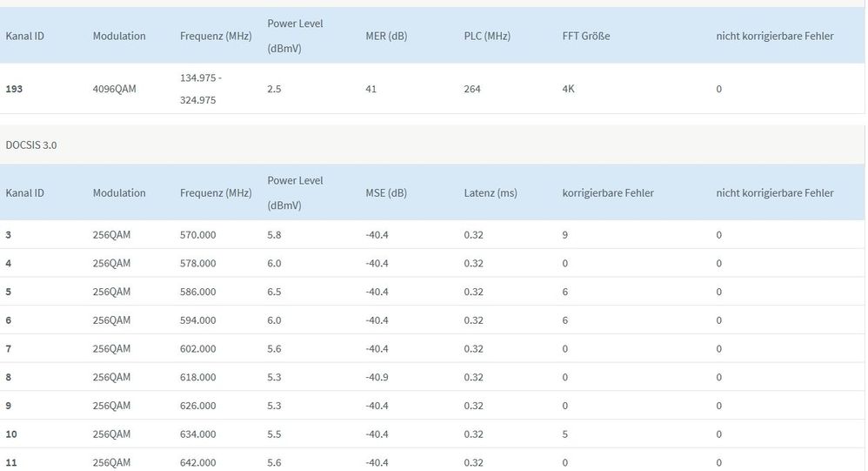Screen dimensions: 868x471
Task: Click the 642.000 frequency cell
Action: click(197, 462)
